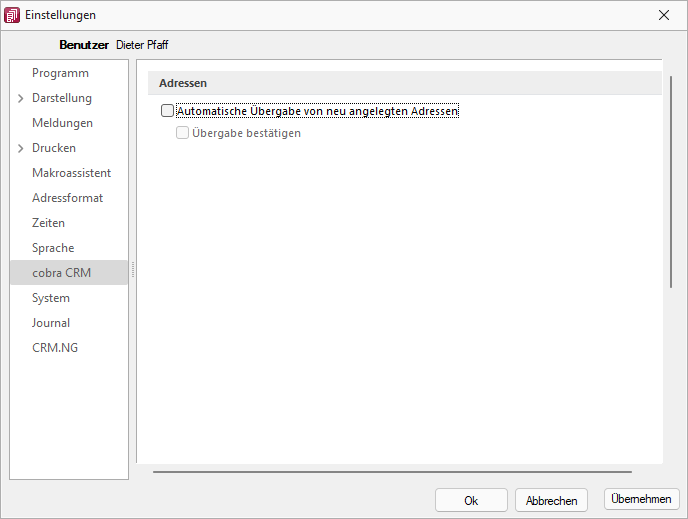Select CRM.NG in the settings list
The image size is (688, 519).
[x=55, y=348]
